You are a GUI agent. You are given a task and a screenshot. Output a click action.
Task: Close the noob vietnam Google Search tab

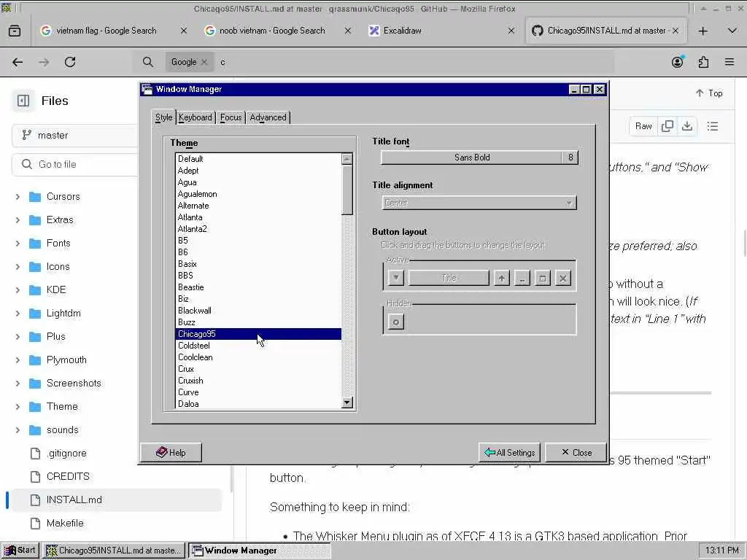click(x=348, y=31)
